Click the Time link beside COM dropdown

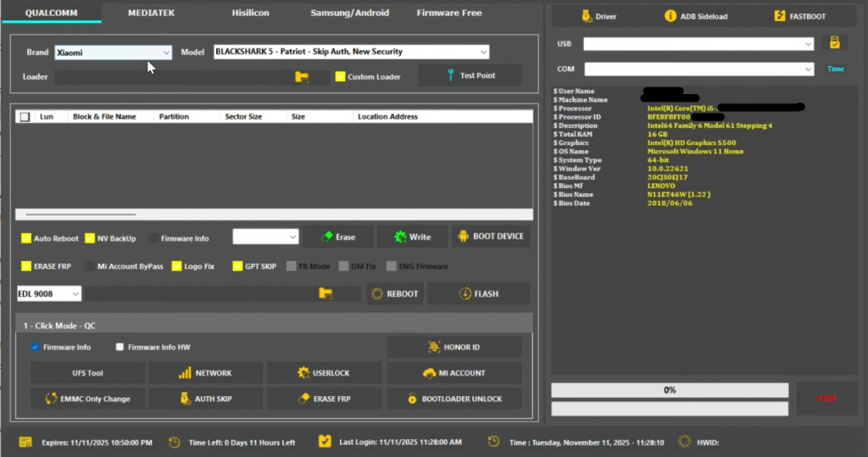(x=835, y=70)
